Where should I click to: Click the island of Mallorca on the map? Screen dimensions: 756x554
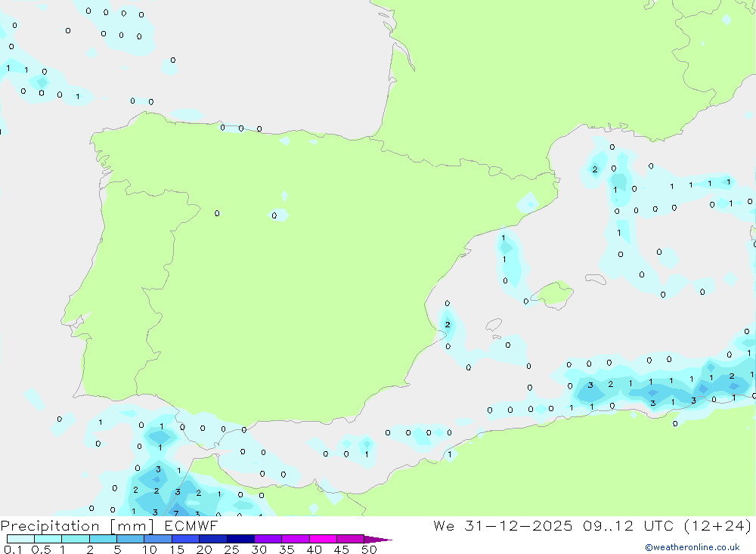[x=553, y=294]
